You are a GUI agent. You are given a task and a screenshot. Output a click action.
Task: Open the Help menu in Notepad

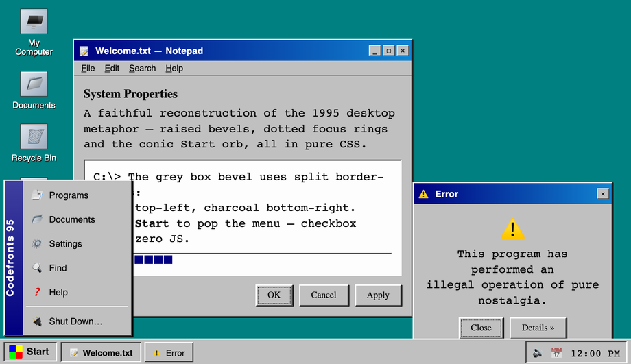click(174, 69)
